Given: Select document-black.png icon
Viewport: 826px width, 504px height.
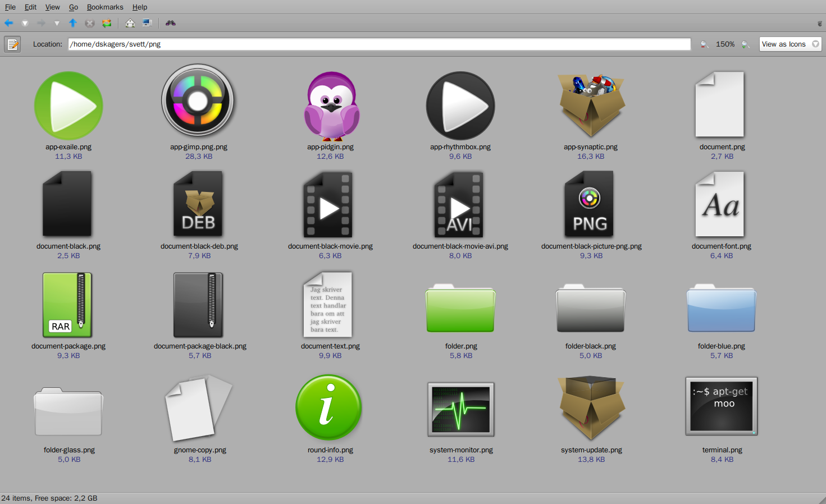Looking at the screenshot, I should coord(67,204).
